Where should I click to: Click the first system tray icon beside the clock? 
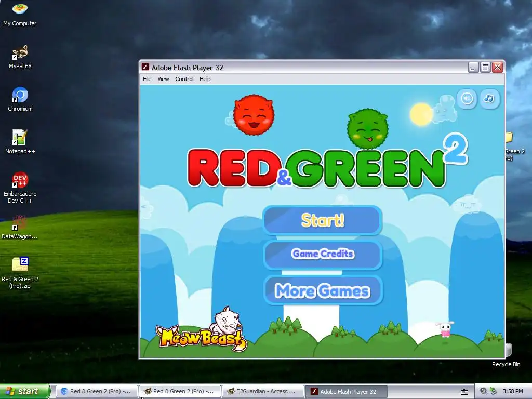[x=483, y=391]
